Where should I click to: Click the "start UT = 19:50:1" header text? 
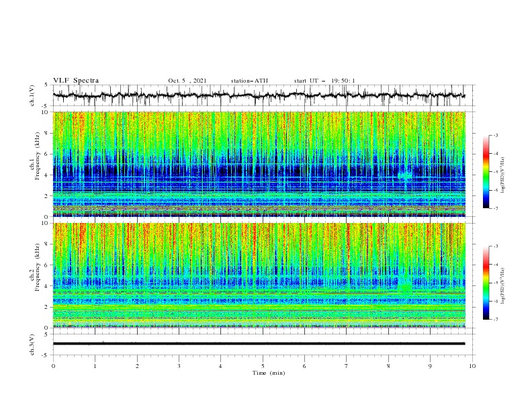pos(324,81)
